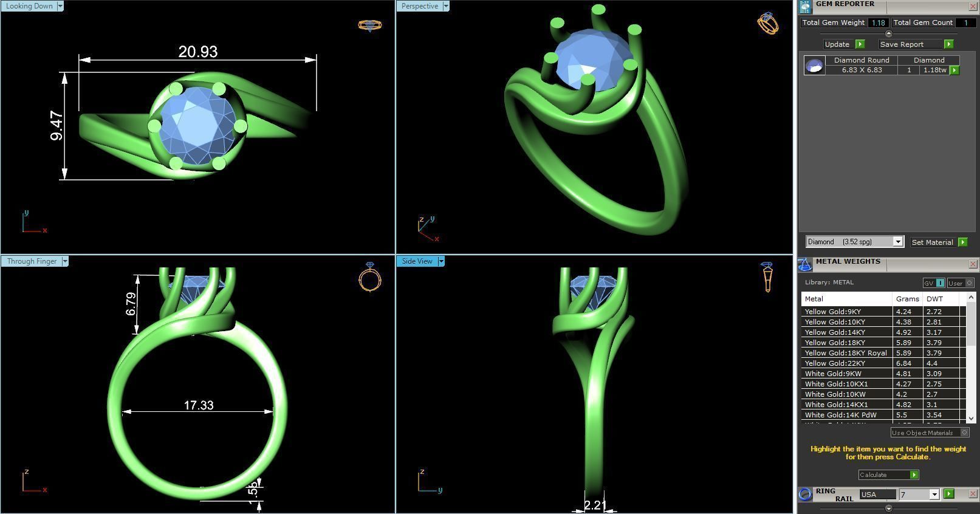The image size is (980, 514).
Task: Click the Update button
Action: pos(837,44)
